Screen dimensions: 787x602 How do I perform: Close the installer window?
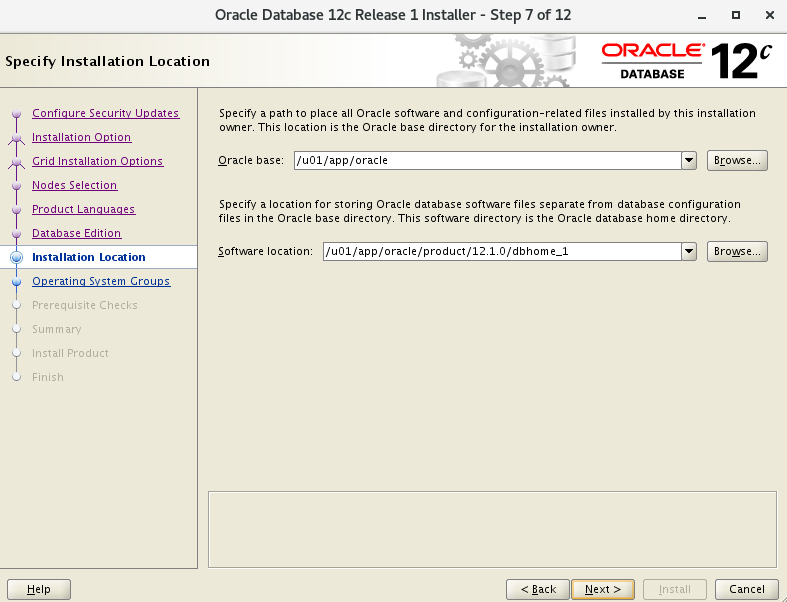coord(770,16)
